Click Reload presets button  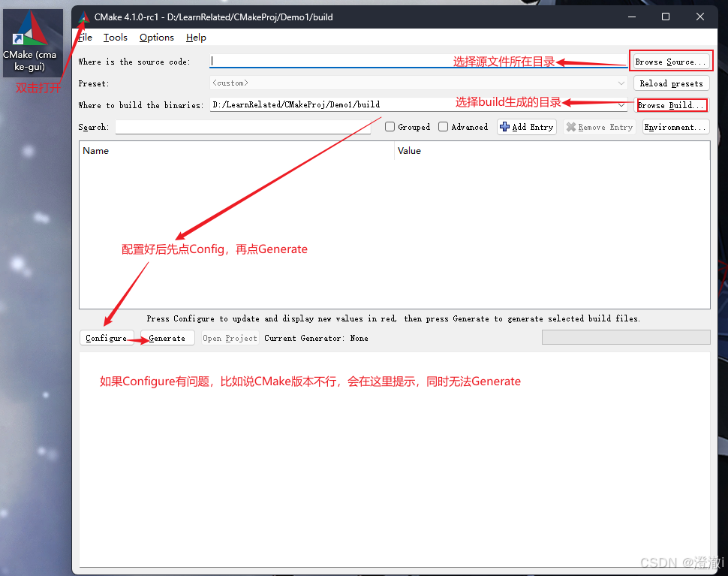672,83
